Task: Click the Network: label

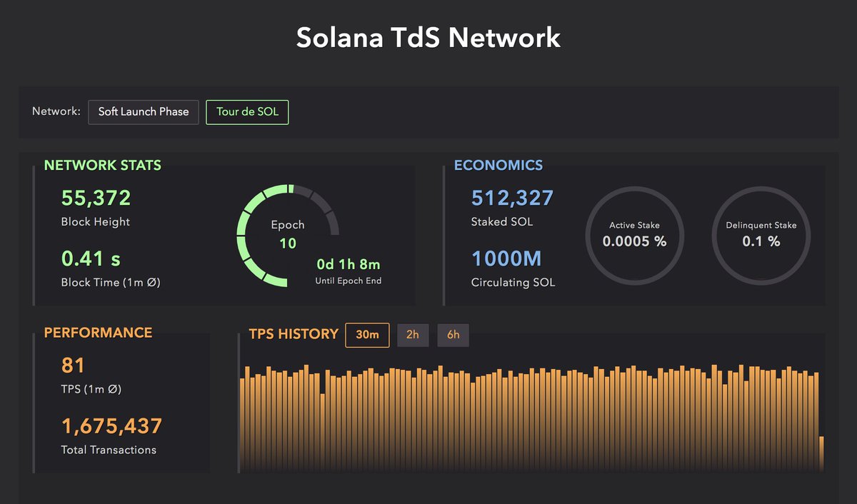Action: (x=56, y=111)
